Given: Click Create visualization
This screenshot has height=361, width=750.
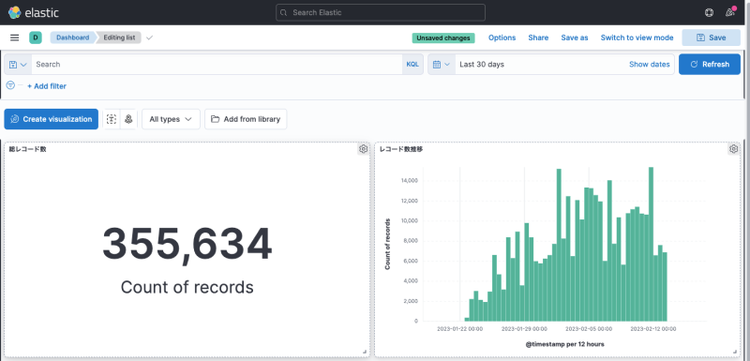Looking at the screenshot, I should tap(51, 119).
